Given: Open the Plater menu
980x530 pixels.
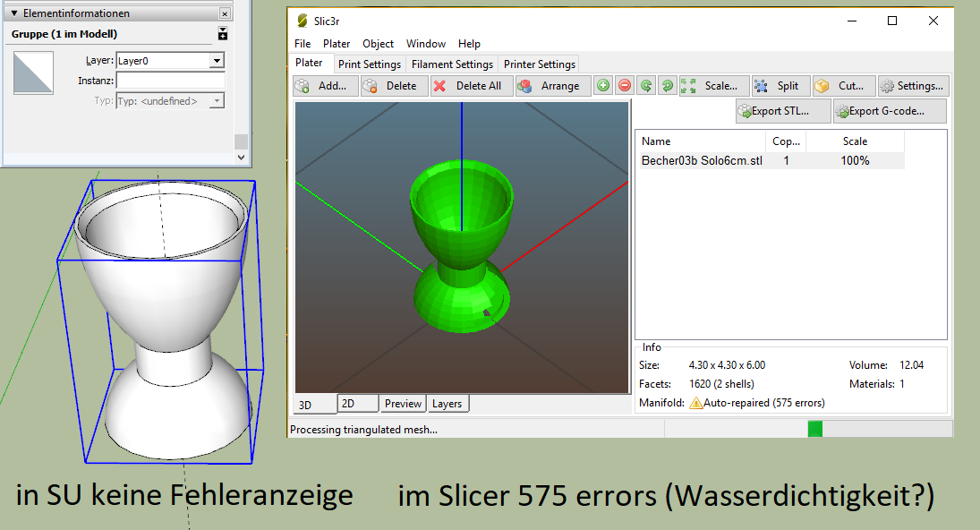Looking at the screenshot, I should [337, 43].
